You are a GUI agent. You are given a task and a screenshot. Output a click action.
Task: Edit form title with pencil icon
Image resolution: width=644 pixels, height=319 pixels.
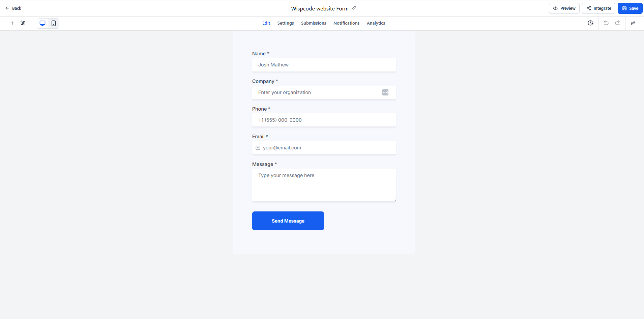click(x=354, y=8)
